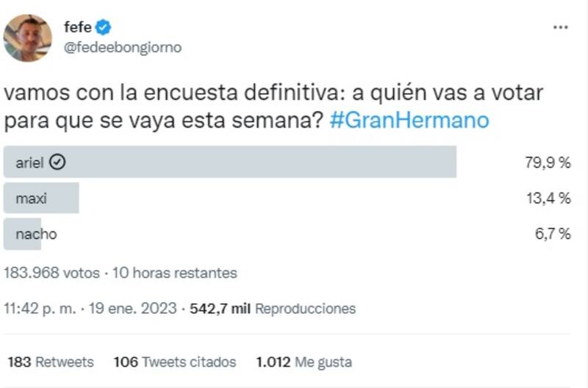Click the checkmark icon beside ariel

(x=57, y=162)
